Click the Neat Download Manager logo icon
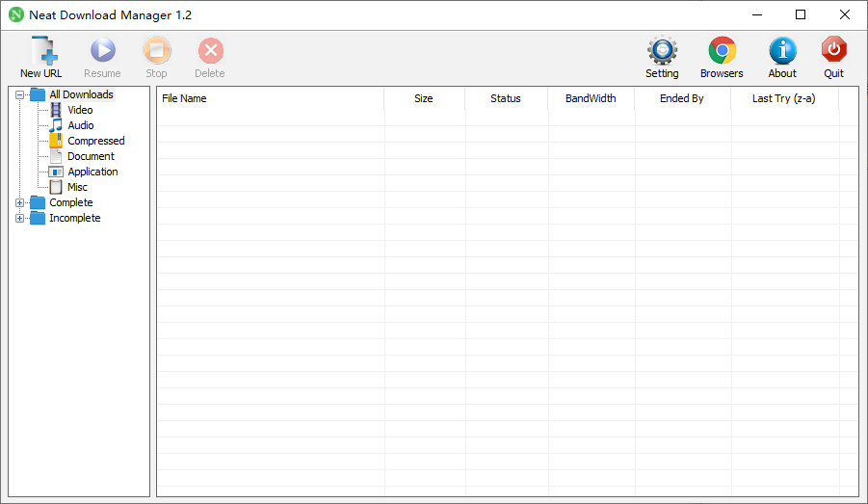 pyautogui.click(x=16, y=15)
